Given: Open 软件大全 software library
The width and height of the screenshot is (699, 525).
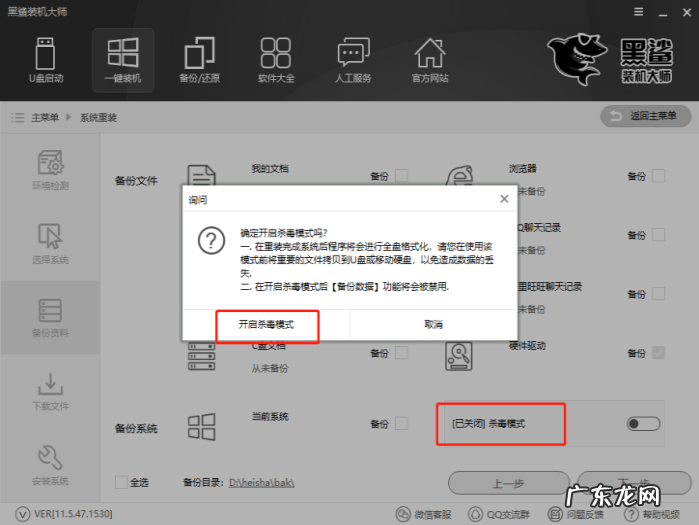Looking at the screenshot, I should [x=276, y=60].
